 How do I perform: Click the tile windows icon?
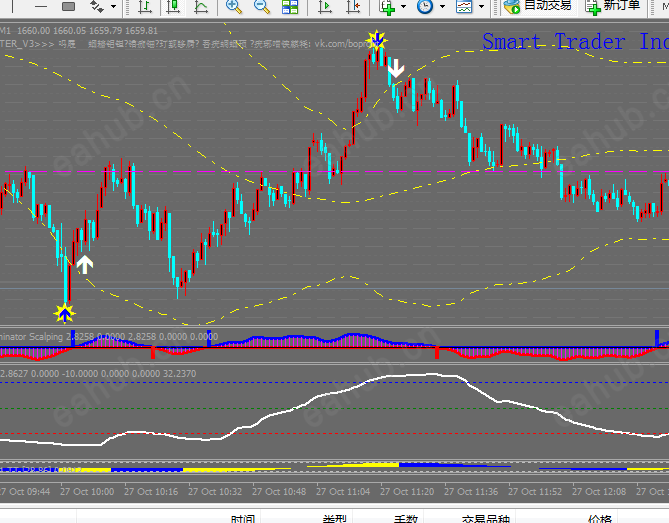point(290,6)
